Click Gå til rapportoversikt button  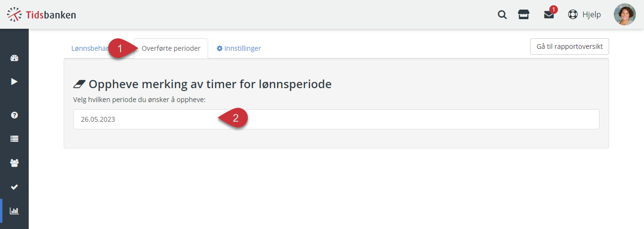coord(569,47)
